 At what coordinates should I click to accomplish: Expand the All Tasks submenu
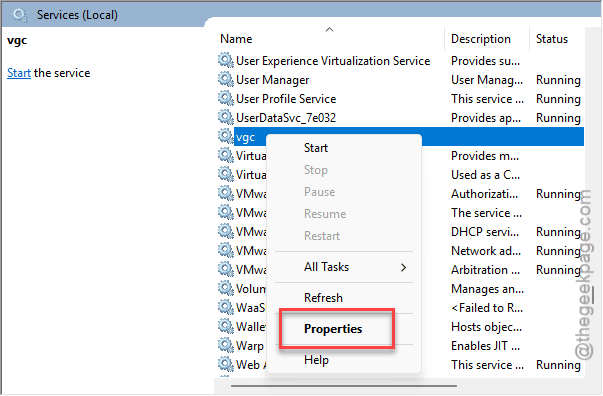tap(344, 267)
